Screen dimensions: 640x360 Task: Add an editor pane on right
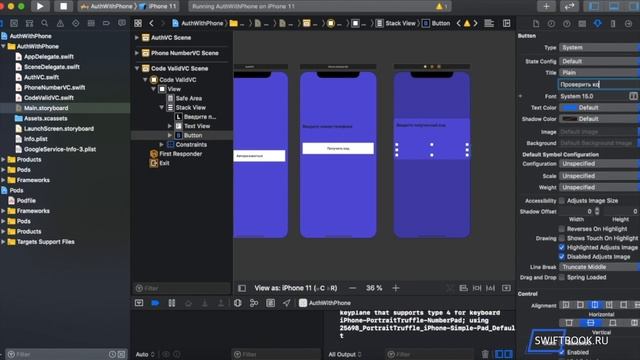tap(507, 23)
